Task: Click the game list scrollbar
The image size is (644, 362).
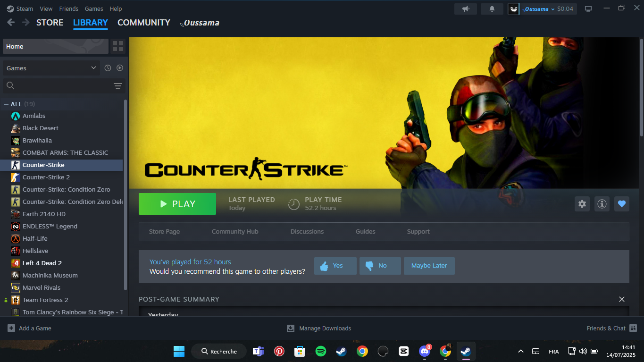Action: pos(125,194)
